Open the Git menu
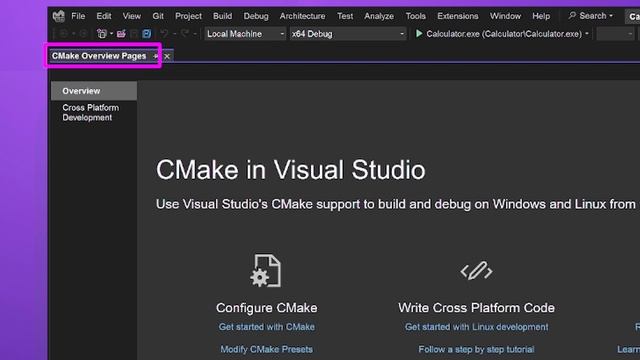Screen dimensions: 640x360 (158, 16)
